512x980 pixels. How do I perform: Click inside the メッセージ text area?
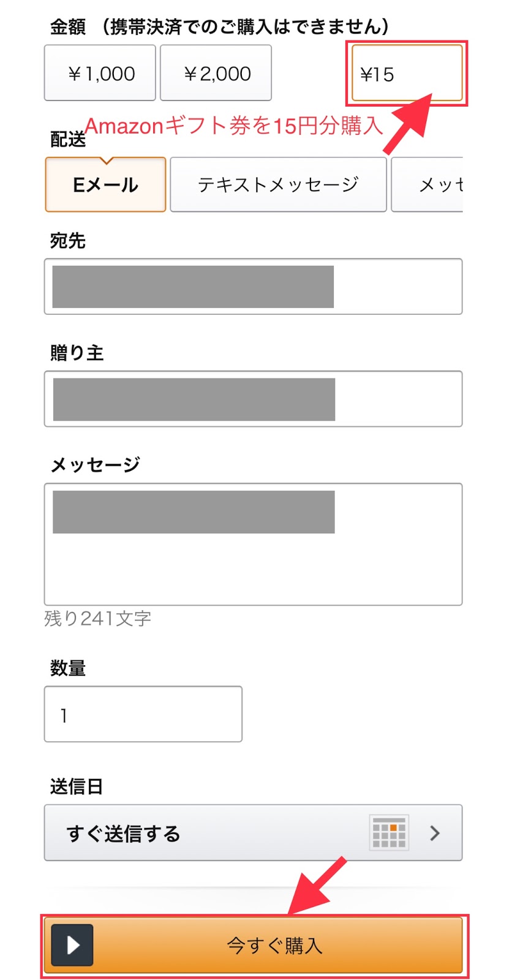click(x=253, y=544)
